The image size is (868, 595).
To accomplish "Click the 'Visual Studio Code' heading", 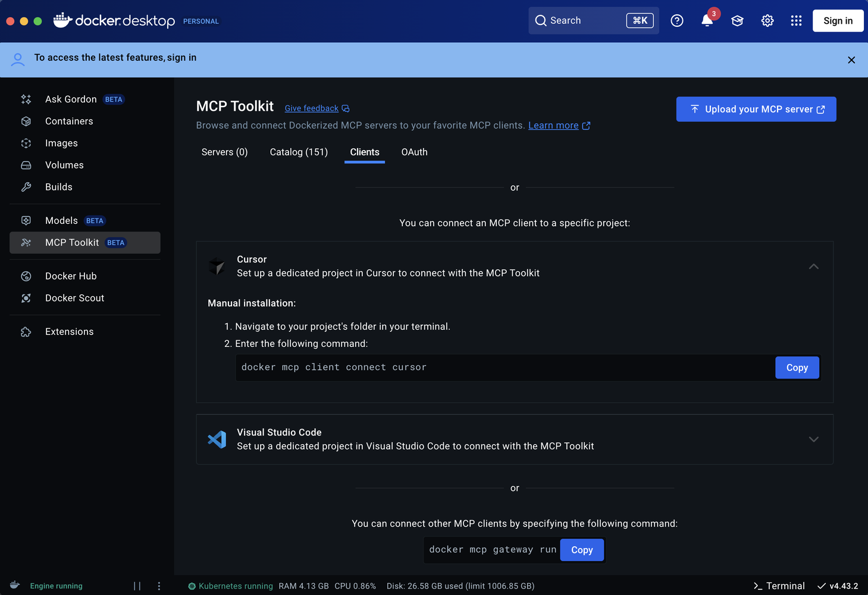I will pyautogui.click(x=279, y=433).
